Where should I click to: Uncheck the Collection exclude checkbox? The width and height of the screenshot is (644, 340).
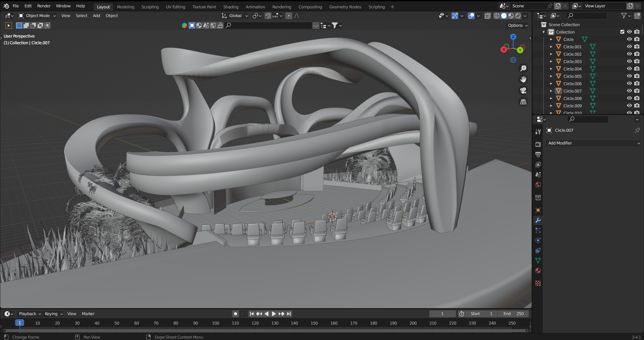coord(622,32)
